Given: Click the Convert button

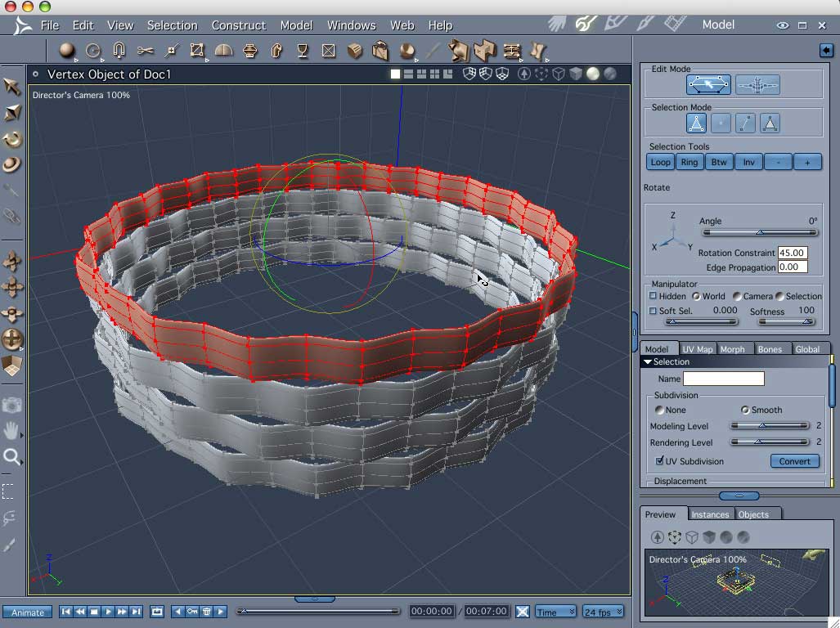Looking at the screenshot, I should coord(794,461).
